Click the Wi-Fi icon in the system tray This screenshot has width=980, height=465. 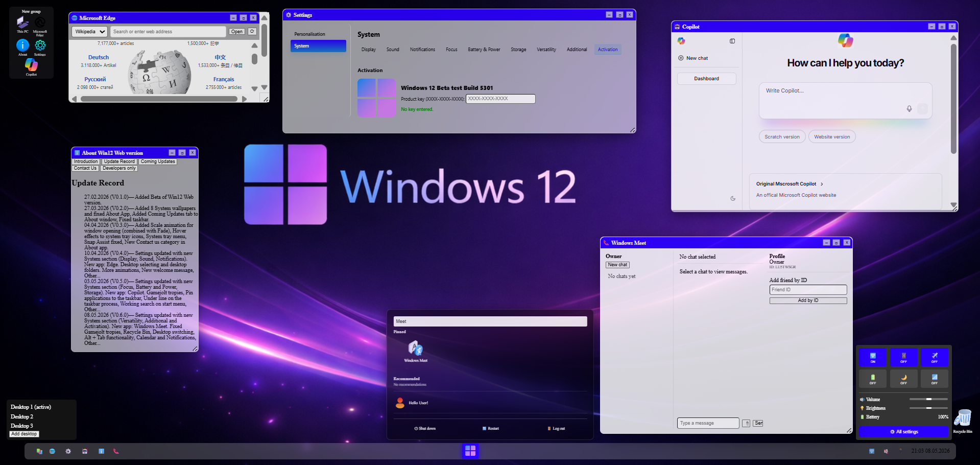[872, 451]
